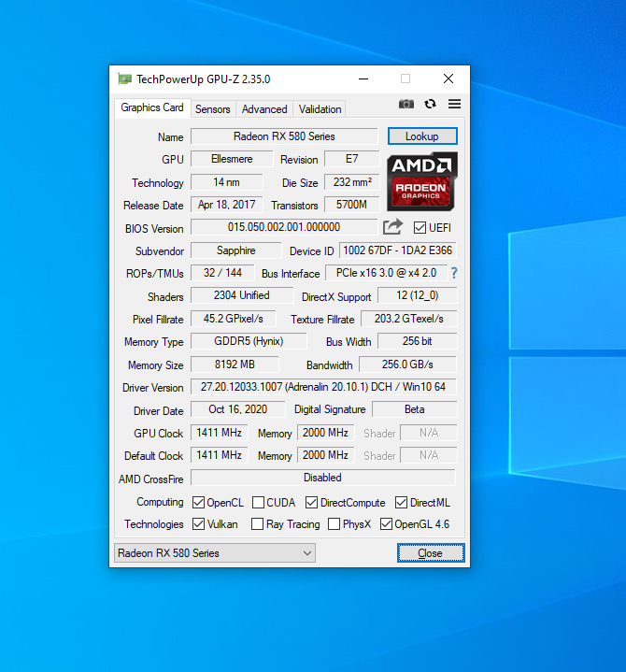
Task: Click the Shaders 2304 Unified field
Action: click(x=242, y=295)
